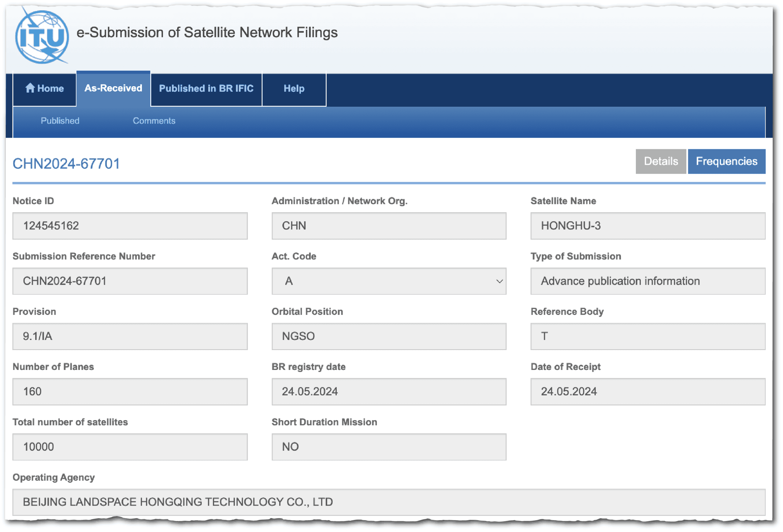Click the Provision field 9.1/IA
The image size is (783, 532).
(x=130, y=336)
